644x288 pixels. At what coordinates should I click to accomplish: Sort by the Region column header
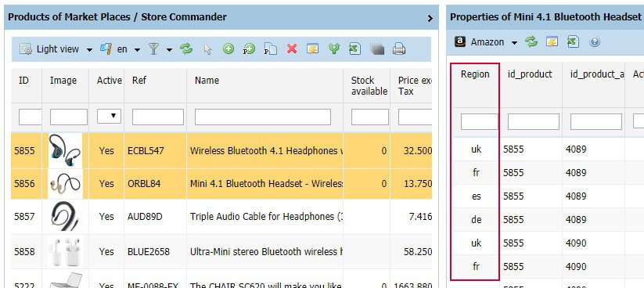tap(475, 74)
